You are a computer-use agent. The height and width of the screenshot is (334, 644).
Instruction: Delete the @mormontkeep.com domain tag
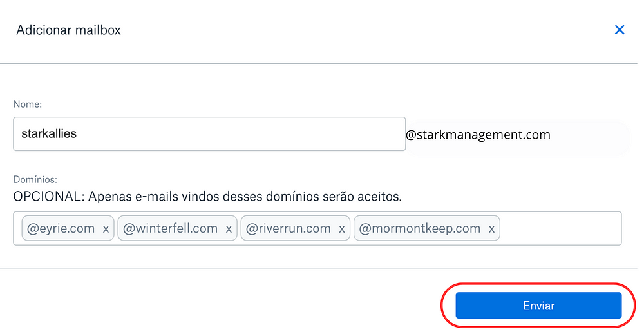click(491, 229)
